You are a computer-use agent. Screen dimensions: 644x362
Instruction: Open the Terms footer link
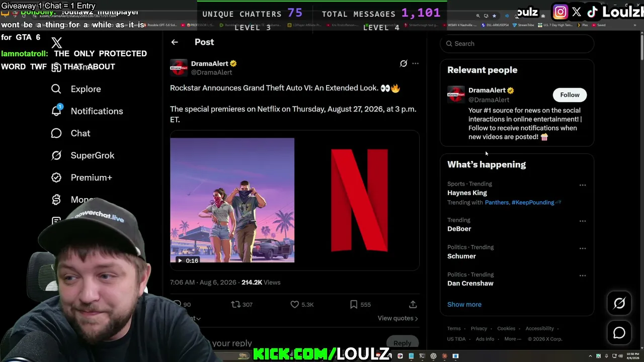point(454,328)
